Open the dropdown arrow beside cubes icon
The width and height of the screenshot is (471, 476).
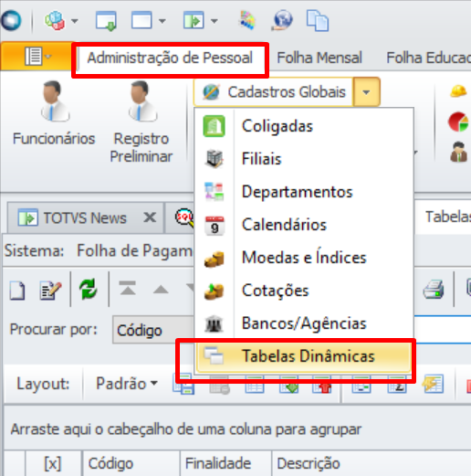click(75, 21)
